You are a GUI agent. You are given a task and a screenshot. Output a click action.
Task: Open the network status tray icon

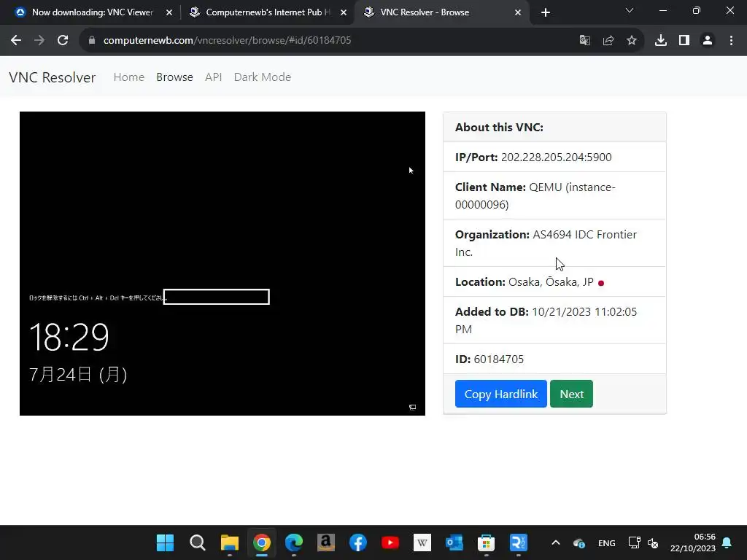pos(634,542)
